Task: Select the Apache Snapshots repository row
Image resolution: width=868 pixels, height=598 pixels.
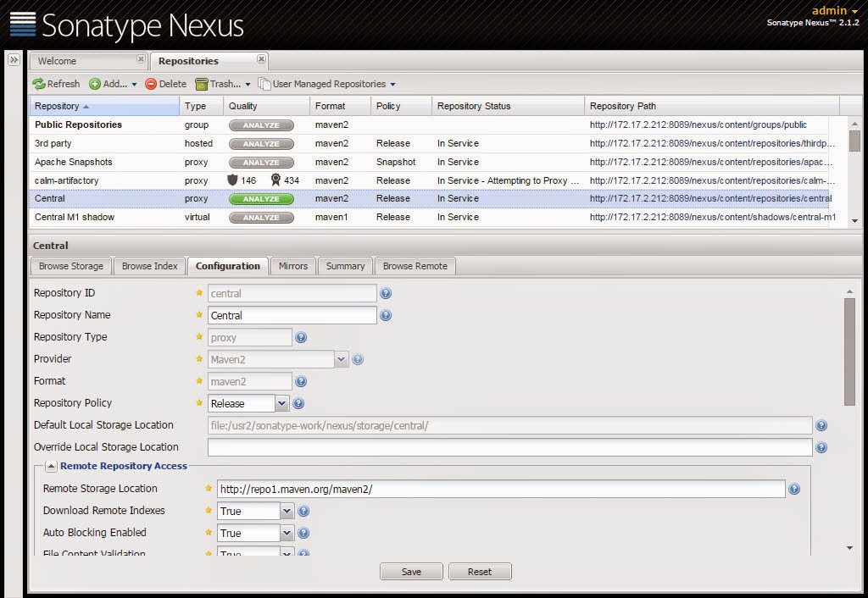Action: 429,162
